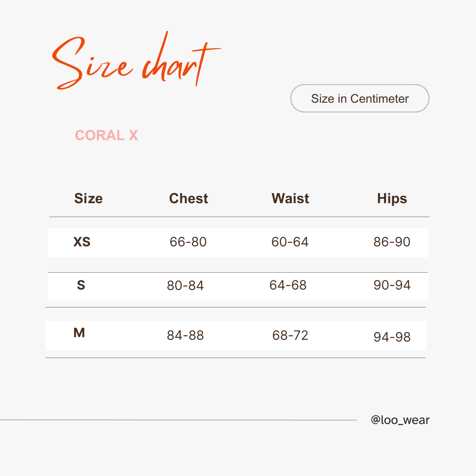The image size is (476, 476).
Task: Click the S waist value 64-68
Action: [x=288, y=285]
